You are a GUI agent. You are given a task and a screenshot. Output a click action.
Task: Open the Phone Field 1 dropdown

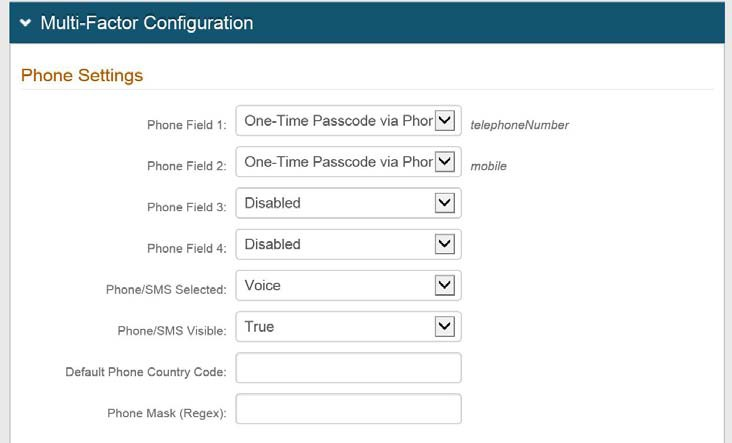pyautogui.click(x=348, y=121)
